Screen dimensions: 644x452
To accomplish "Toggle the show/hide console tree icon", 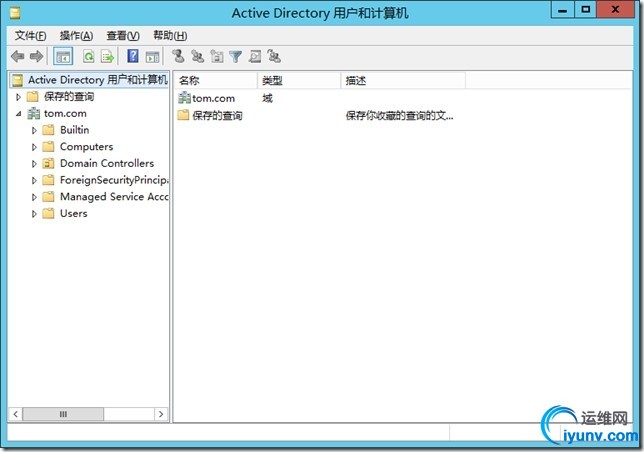I will [63, 57].
